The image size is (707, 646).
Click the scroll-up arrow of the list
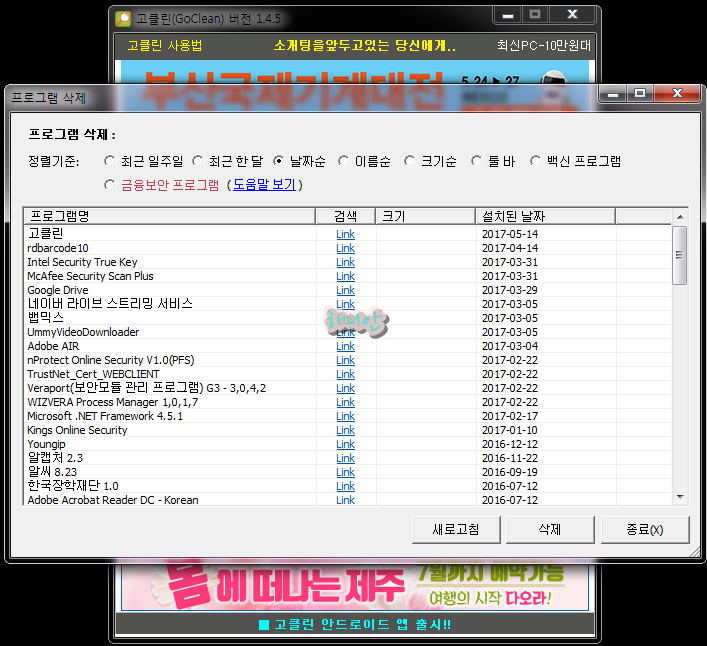click(680, 217)
